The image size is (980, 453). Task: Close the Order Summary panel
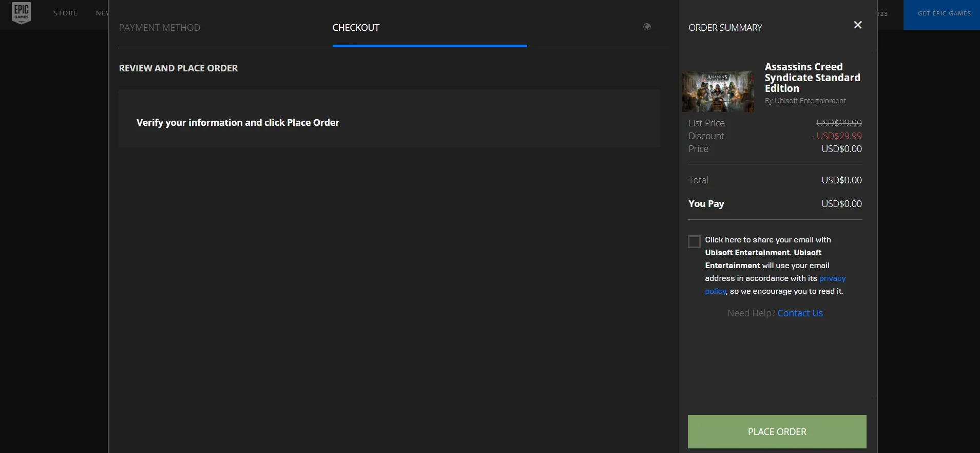coord(857,25)
